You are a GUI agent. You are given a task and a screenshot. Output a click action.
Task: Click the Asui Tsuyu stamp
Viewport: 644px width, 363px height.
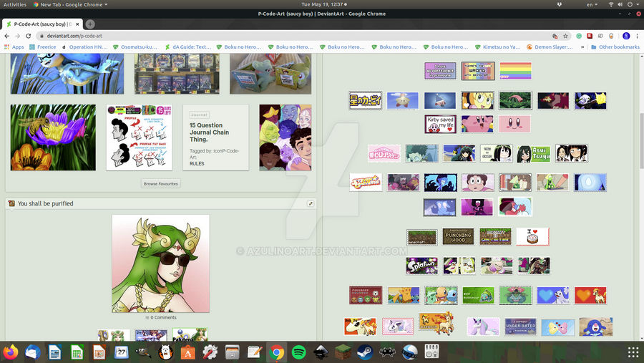point(534,153)
